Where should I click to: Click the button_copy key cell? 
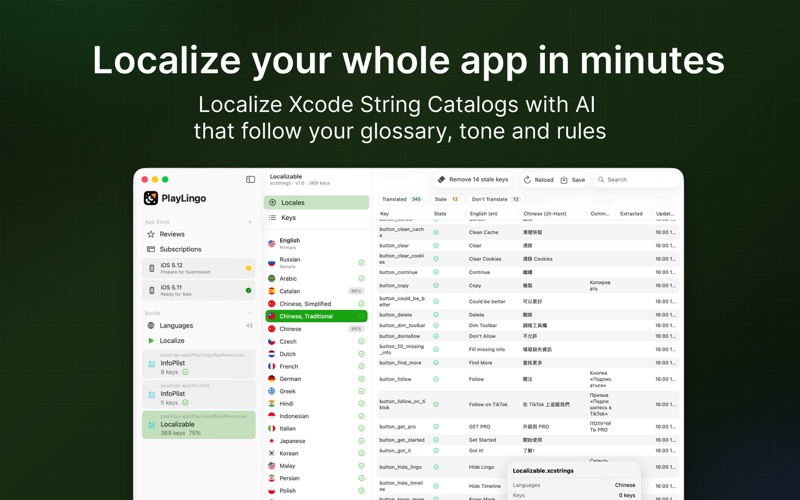click(x=394, y=286)
